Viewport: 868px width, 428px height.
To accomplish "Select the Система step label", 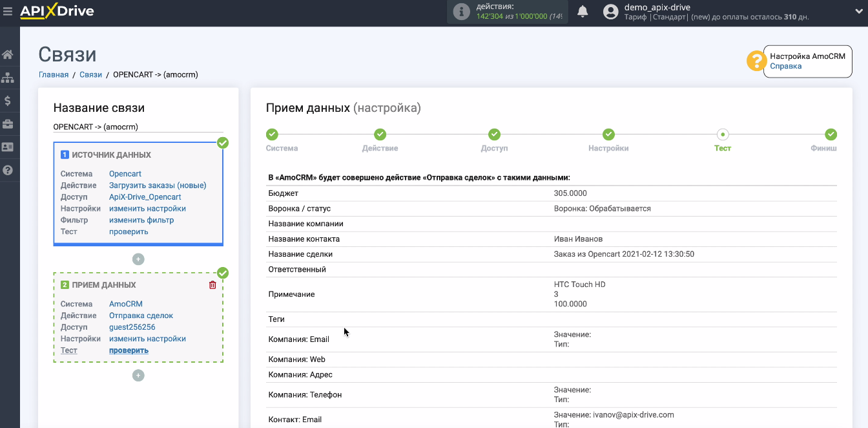I will click(282, 148).
